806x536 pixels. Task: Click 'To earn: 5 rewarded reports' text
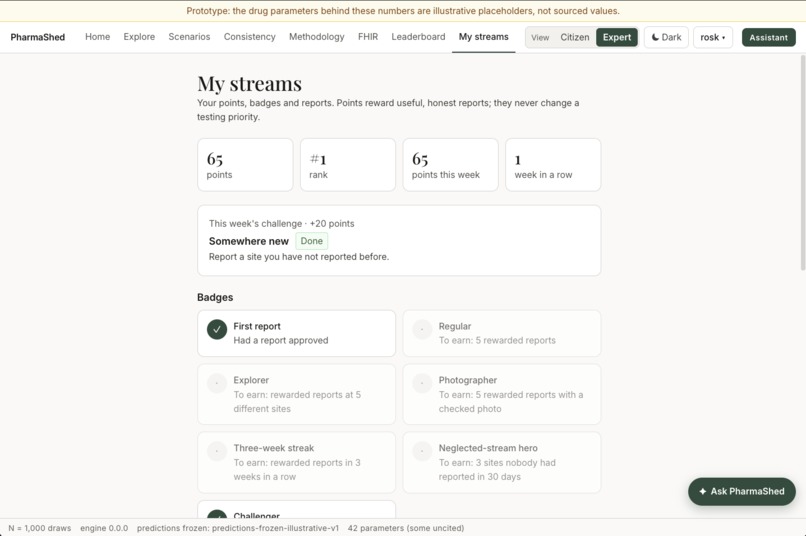497,340
